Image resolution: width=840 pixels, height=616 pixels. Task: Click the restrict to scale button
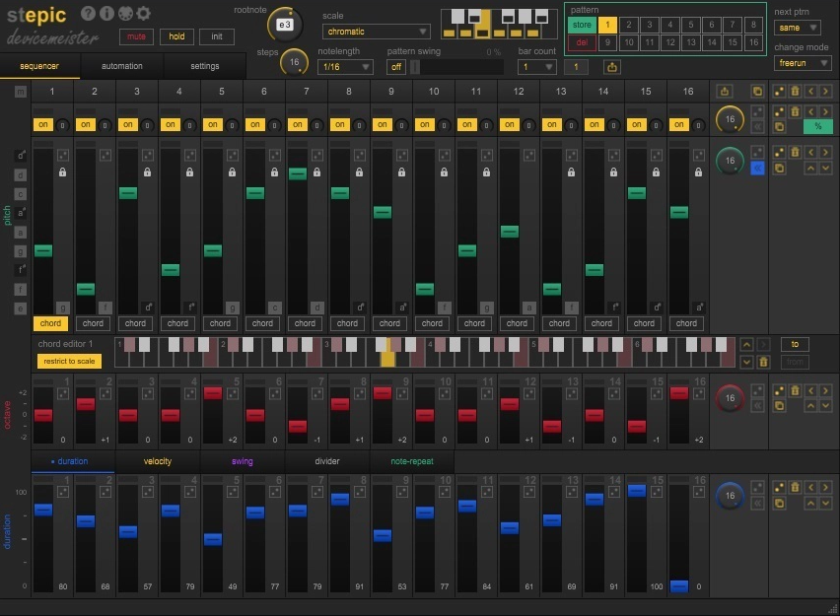[69, 362]
